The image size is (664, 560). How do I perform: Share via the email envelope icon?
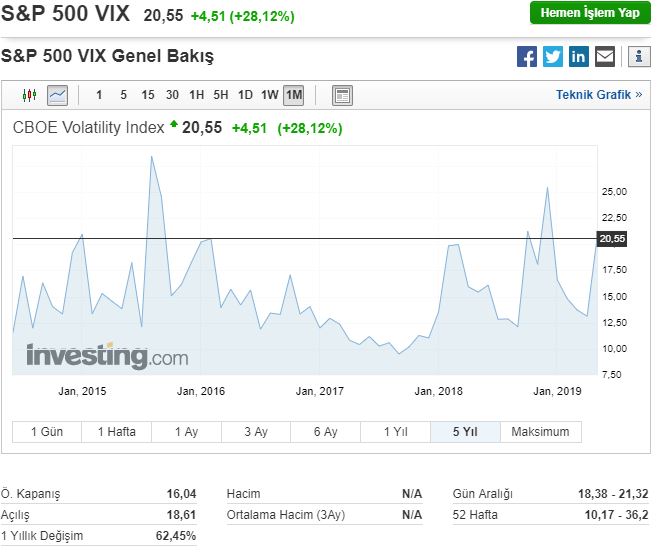pyautogui.click(x=605, y=56)
